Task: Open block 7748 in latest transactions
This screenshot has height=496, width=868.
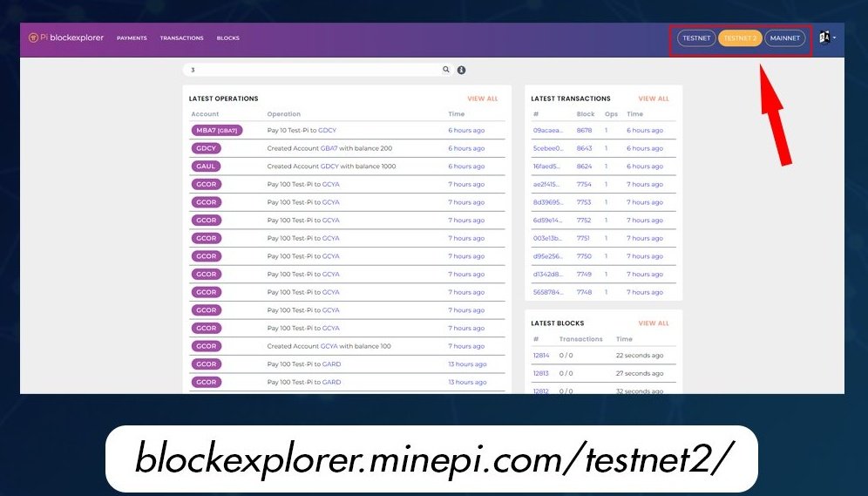Action: pyautogui.click(x=584, y=292)
